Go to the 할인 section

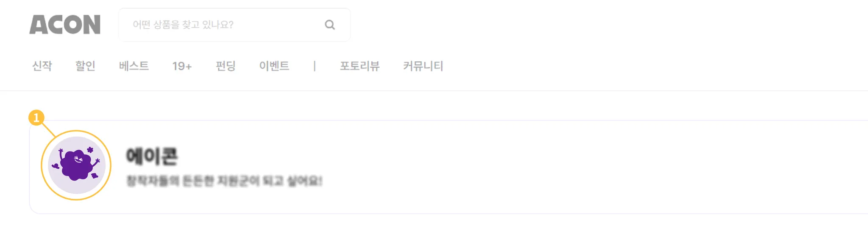85,66
